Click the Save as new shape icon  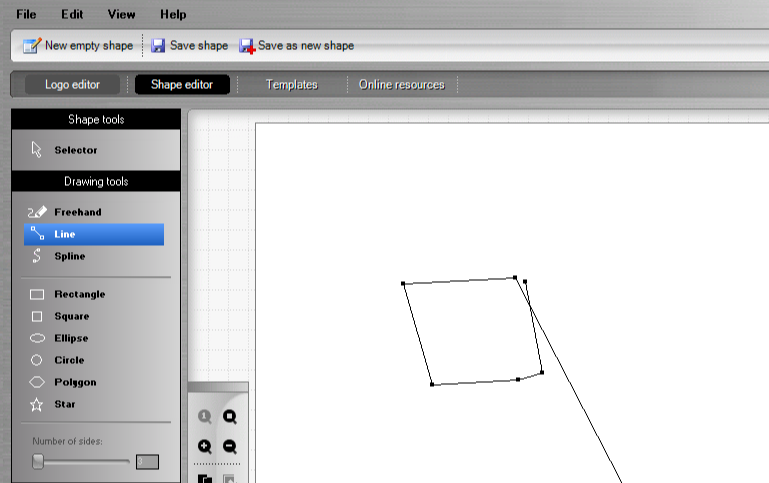(247, 46)
